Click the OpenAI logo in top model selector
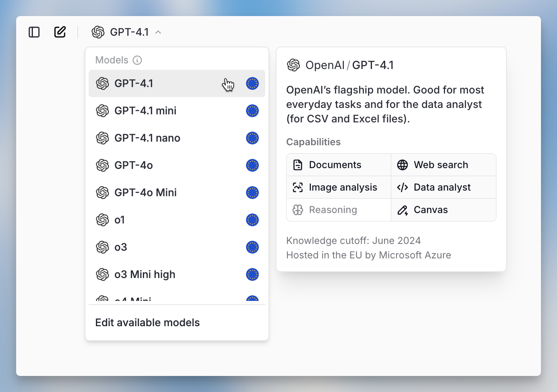Screen dimensions: 557x392 pyautogui.click(x=98, y=32)
